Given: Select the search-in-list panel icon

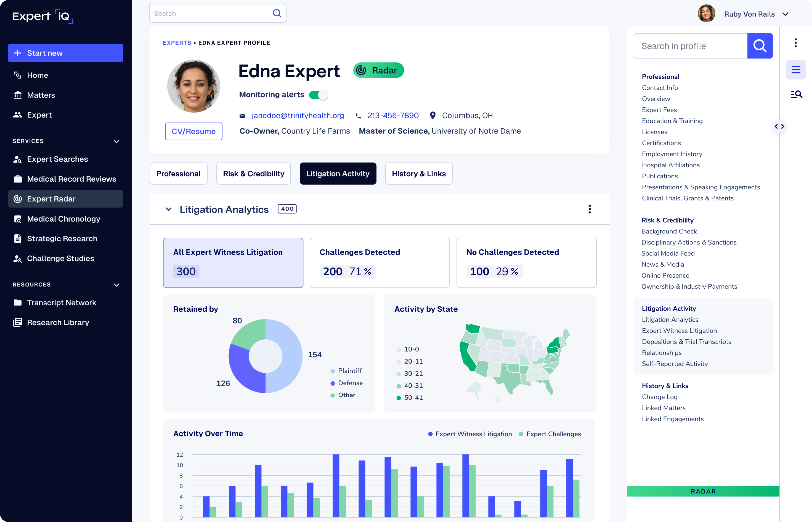Looking at the screenshot, I should [796, 95].
